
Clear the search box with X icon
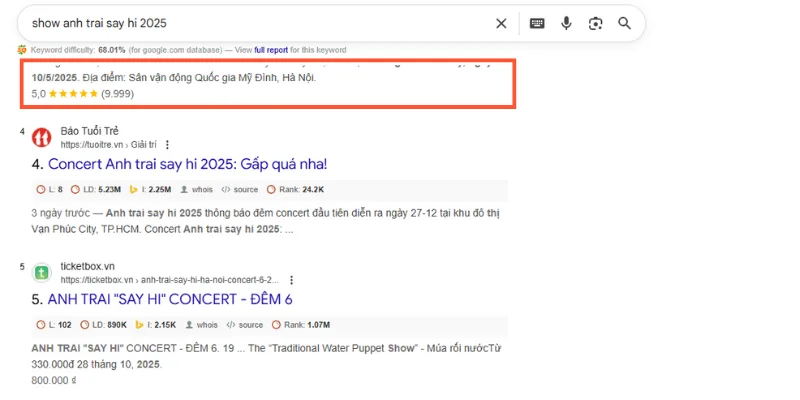click(x=501, y=23)
